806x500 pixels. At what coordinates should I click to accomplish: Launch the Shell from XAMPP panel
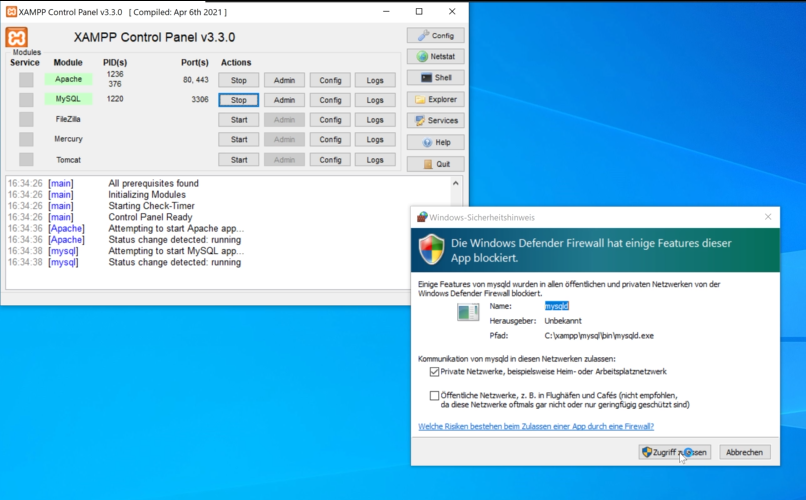[x=435, y=78]
